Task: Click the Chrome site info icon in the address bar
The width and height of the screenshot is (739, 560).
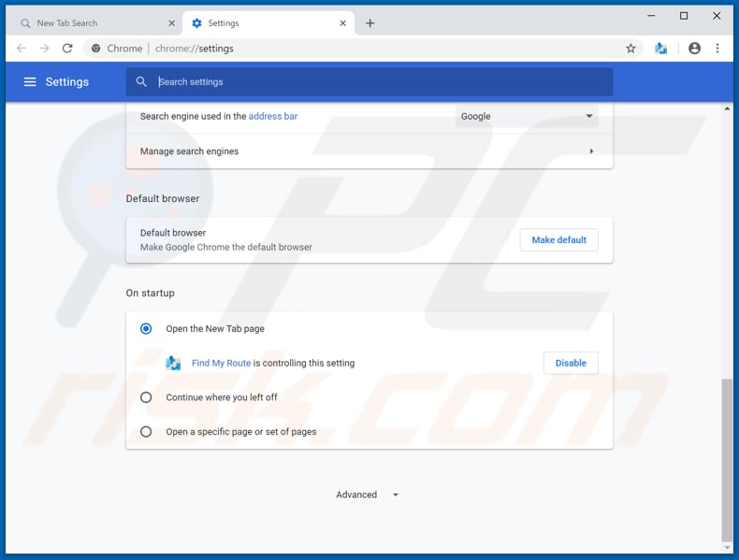Action: click(95, 48)
